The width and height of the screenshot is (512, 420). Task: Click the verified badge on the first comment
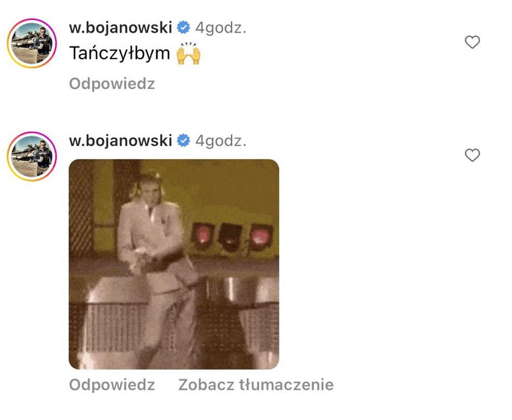(x=183, y=28)
